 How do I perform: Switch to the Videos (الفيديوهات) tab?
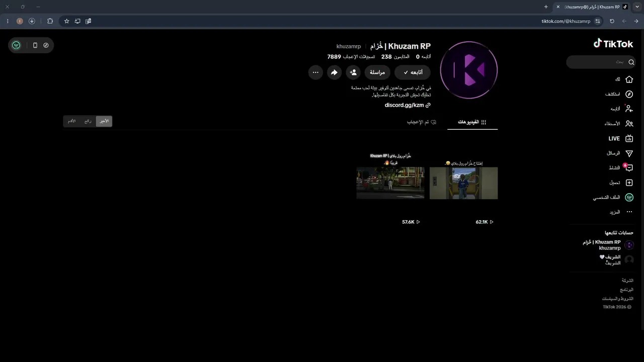coord(472,122)
